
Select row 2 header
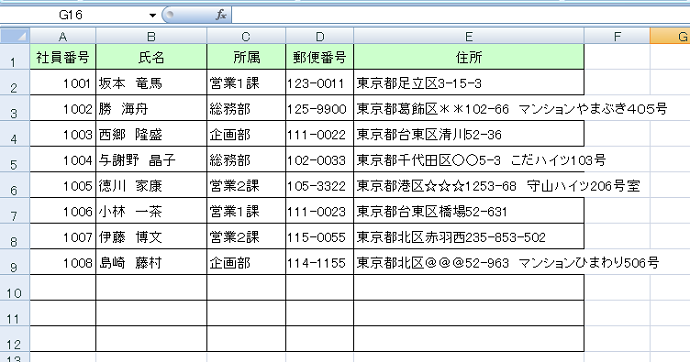[x=15, y=82]
